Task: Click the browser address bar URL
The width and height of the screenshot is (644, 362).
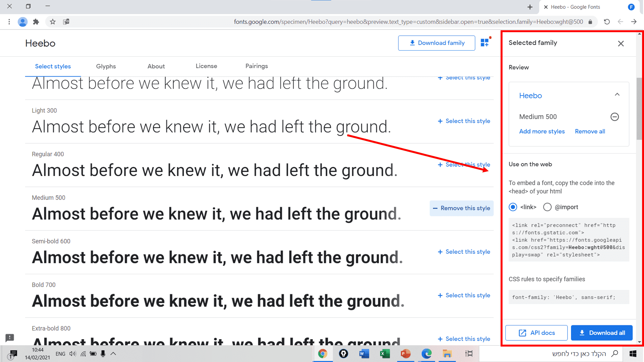Action: click(408, 22)
